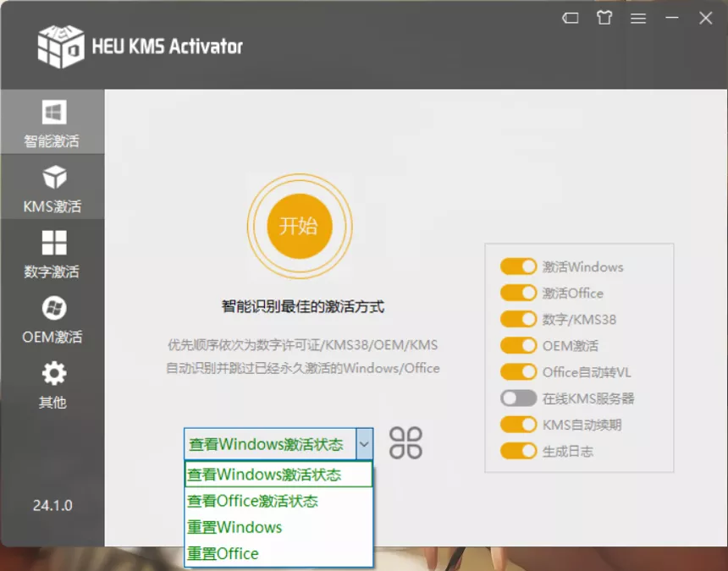The height and width of the screenshot is (571, 728).
Task: Open the hamburger menu at top right
Action: click(x=638, y=18)
